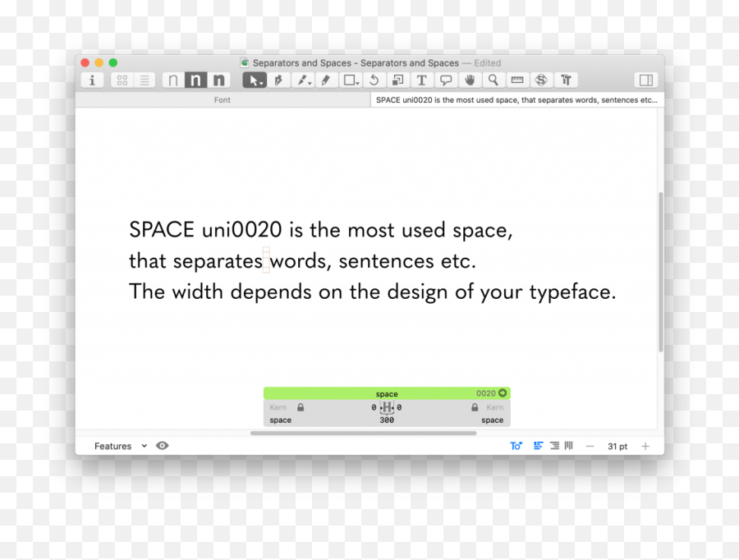Switch to grid view icon
The height and width of the screenshot is (560, 739).
point(122,80)
